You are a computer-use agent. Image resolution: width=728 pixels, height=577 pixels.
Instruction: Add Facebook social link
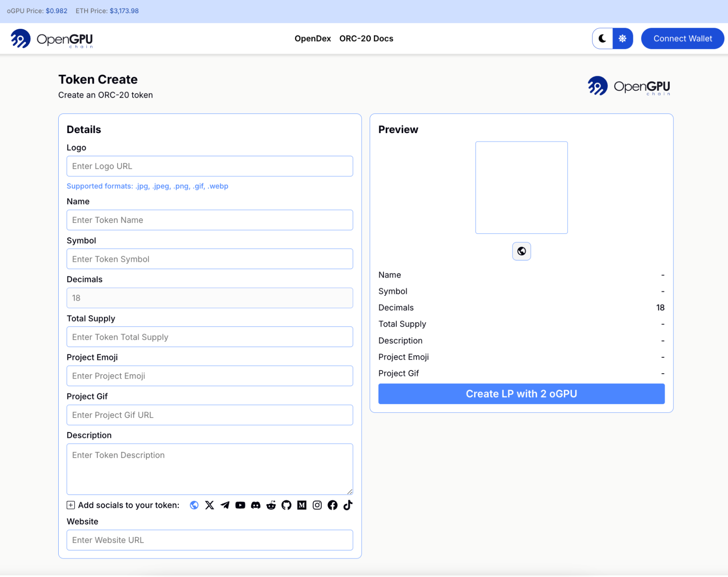(x=332, y=505)
